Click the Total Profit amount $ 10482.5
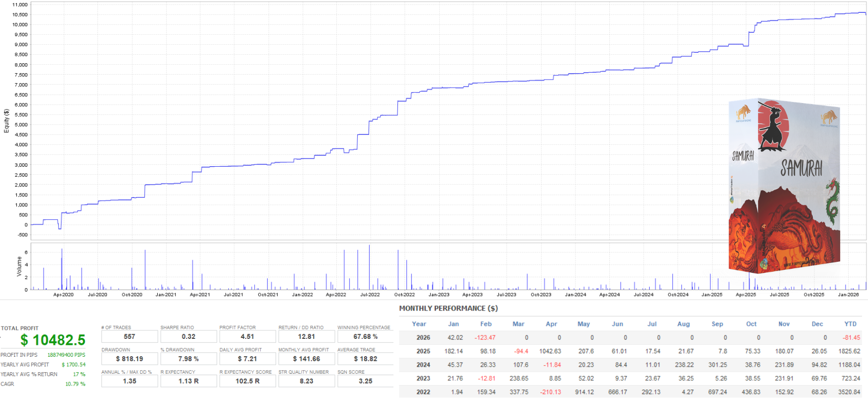 click(53, 340)
